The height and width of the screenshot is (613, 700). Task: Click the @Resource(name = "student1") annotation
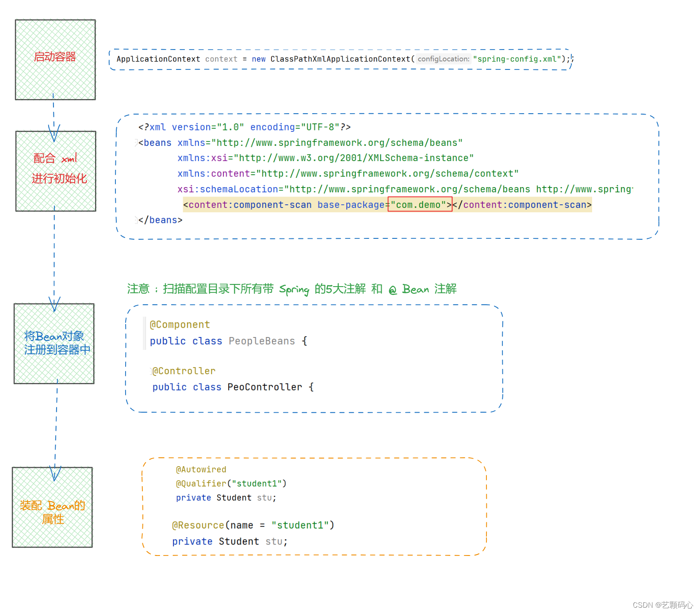pyautogui.click(x=253, y=525)
